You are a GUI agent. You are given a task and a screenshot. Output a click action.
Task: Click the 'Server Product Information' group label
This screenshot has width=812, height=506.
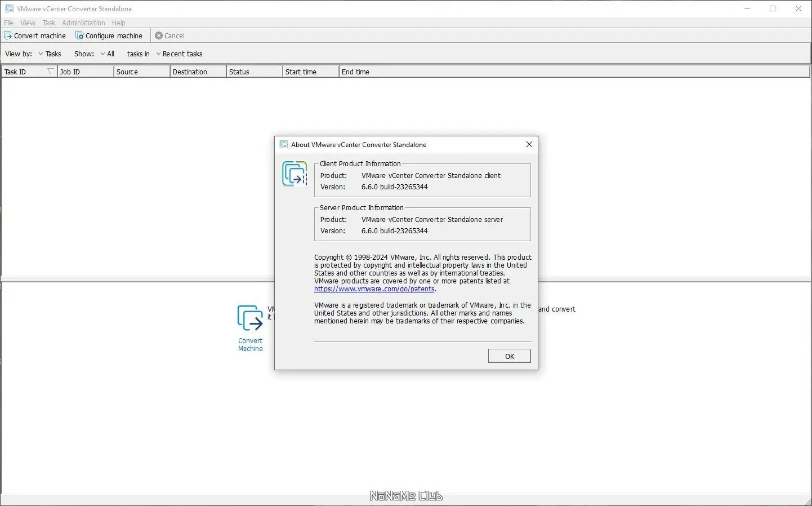362,207
